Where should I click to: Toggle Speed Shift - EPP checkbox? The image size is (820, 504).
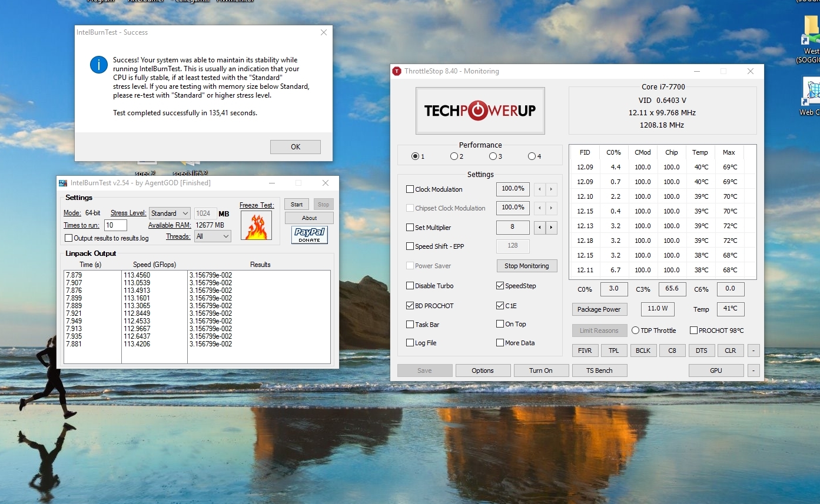pyautogui.click(x=410, y=246)
